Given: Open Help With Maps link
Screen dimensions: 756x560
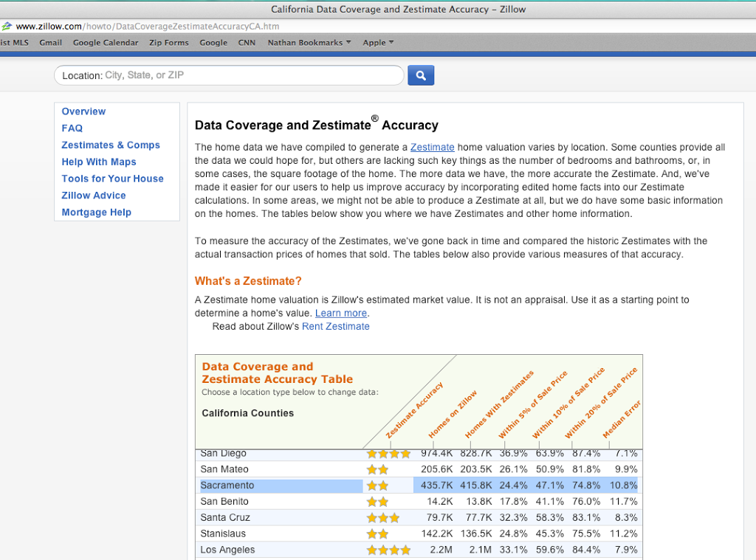Looking at the screenshot, I should click(99, 162).
